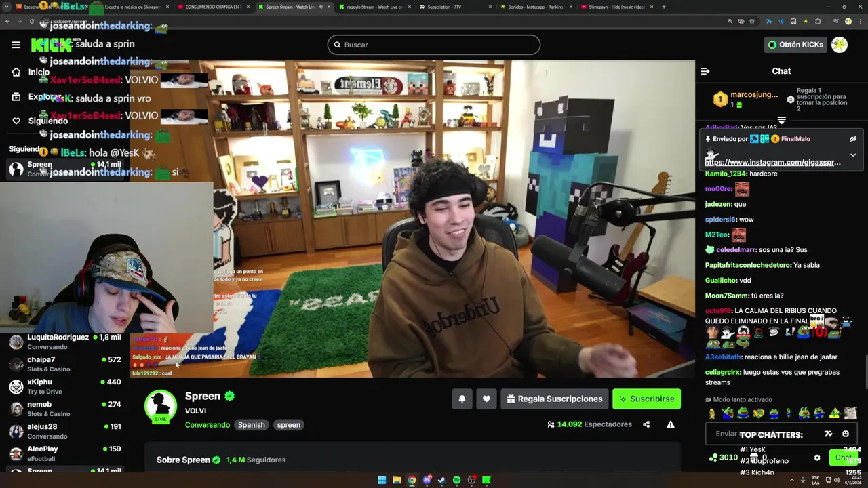Pick the banana quick emote
The height and width of the screenshot is (488, 868).
click(712, 413)
